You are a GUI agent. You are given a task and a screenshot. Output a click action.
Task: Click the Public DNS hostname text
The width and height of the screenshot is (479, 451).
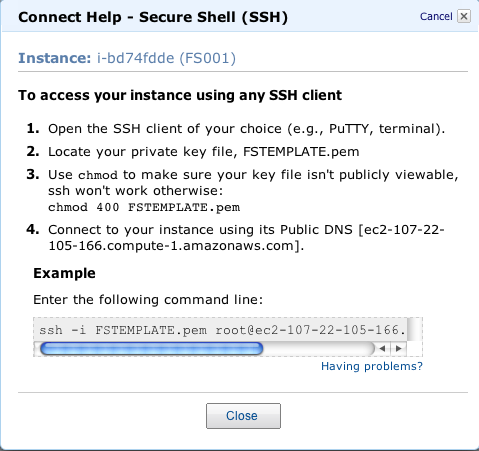point(246,238)
